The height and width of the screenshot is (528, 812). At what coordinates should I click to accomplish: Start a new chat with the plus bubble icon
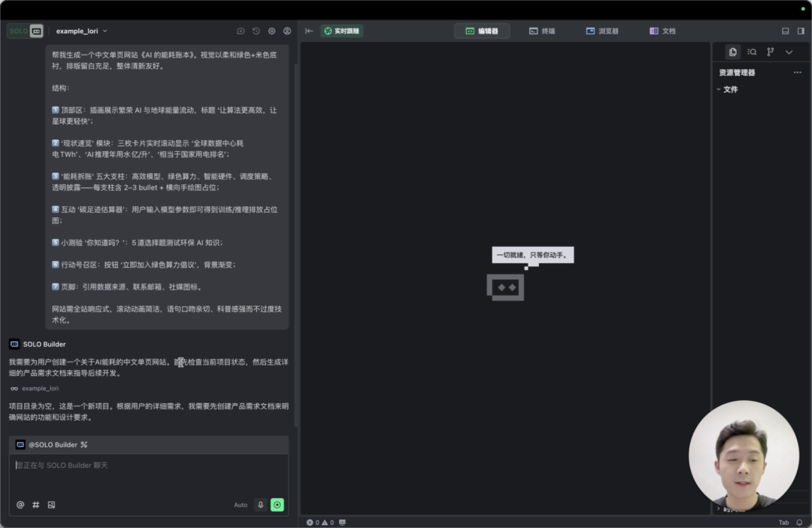pos(241,31)
